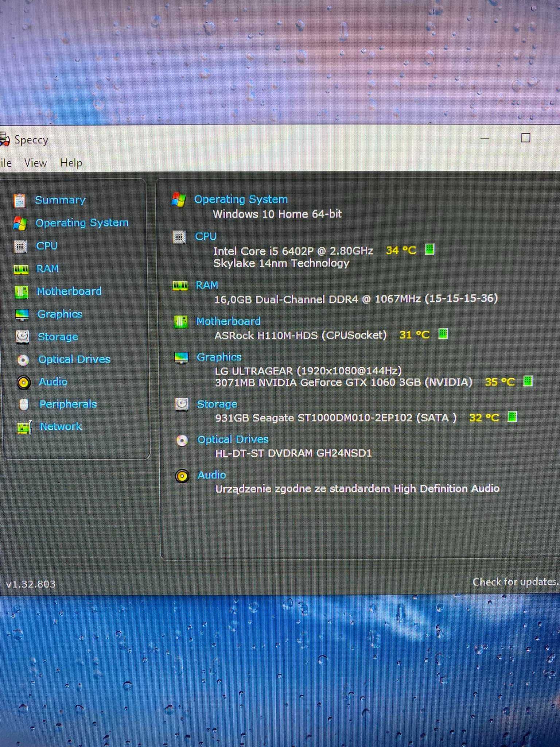Click 'HL-DT-ST DVDRAM GH24NSD1' text

(x=293, y=453)
